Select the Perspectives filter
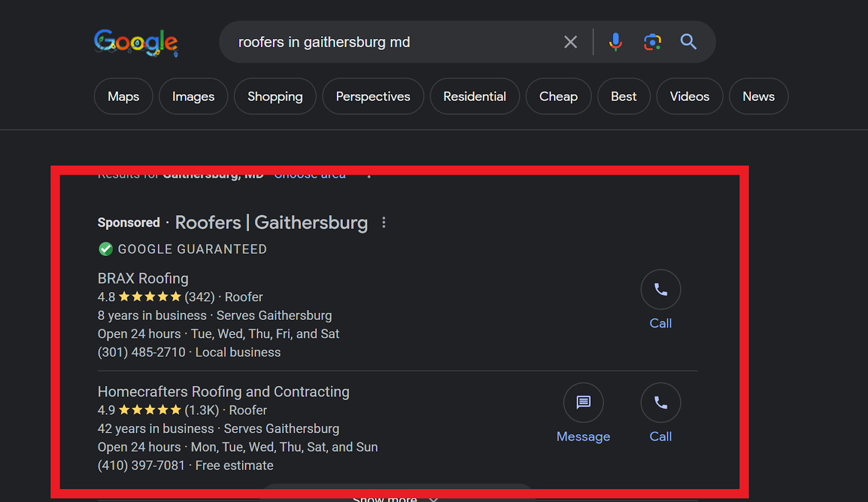The image size is (868, 502). point(373,96)
